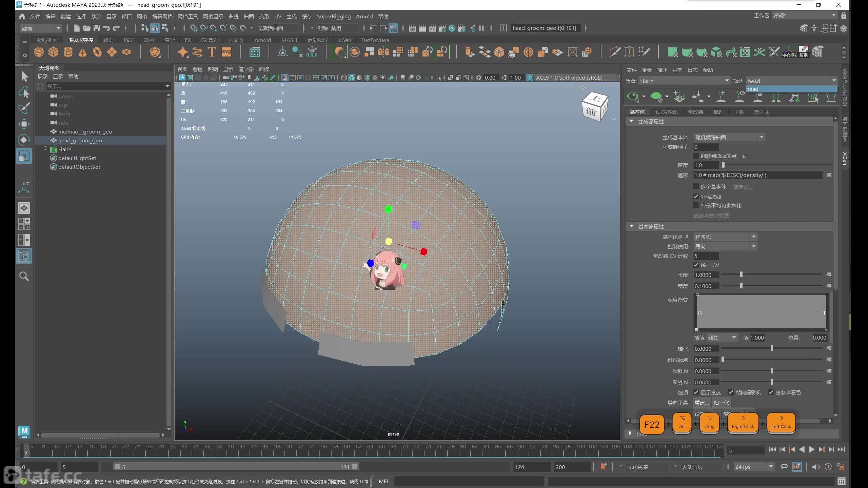
Task: Click the view cube in viewport
Action: point(595,107)
